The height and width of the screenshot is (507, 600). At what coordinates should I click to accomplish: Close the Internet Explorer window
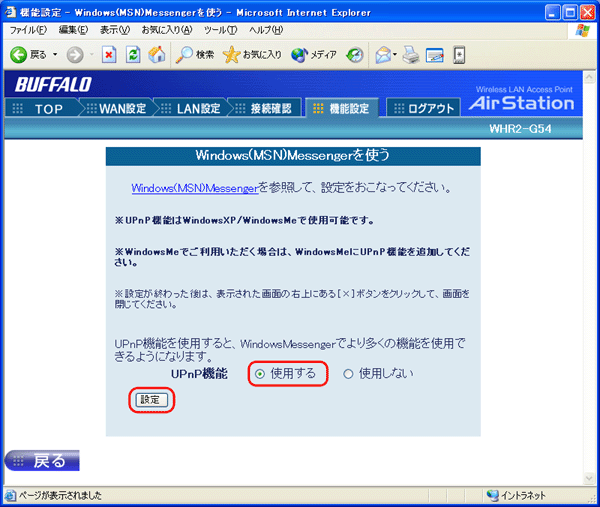pos(588,13)
